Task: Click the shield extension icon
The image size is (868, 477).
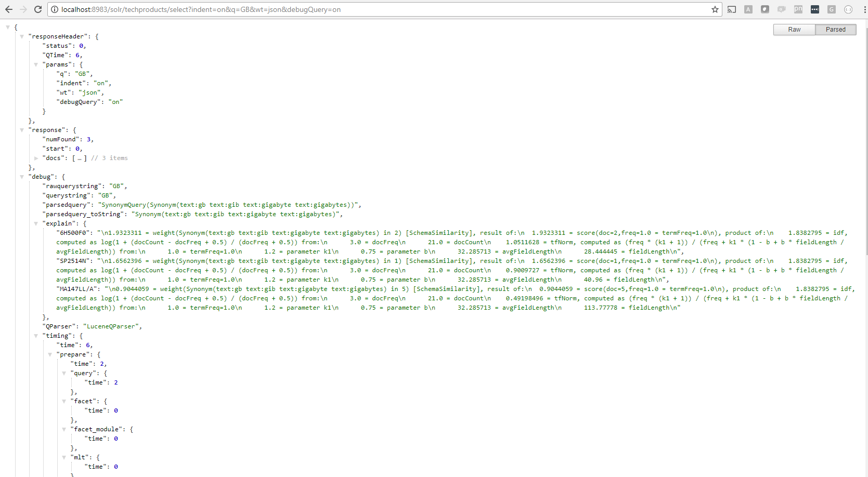Action: (765, 9)
